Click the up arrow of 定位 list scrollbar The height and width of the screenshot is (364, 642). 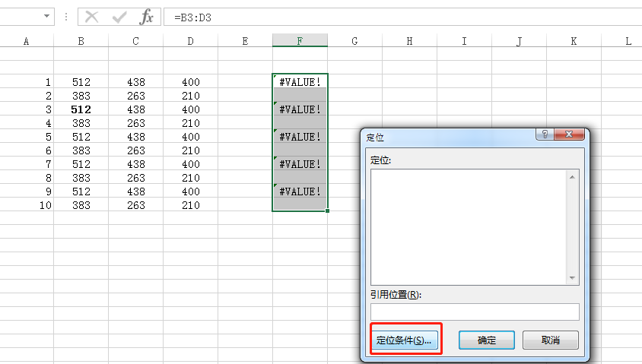point(572,177)
